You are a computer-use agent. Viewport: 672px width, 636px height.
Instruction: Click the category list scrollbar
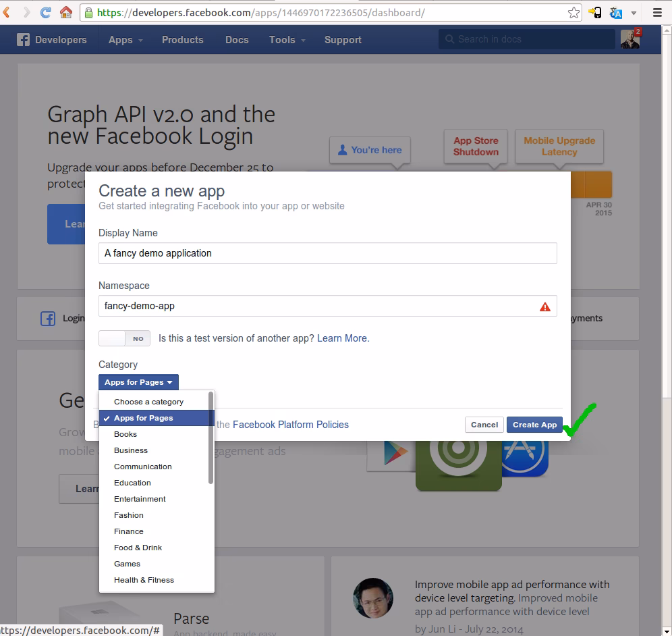point(211,438)
